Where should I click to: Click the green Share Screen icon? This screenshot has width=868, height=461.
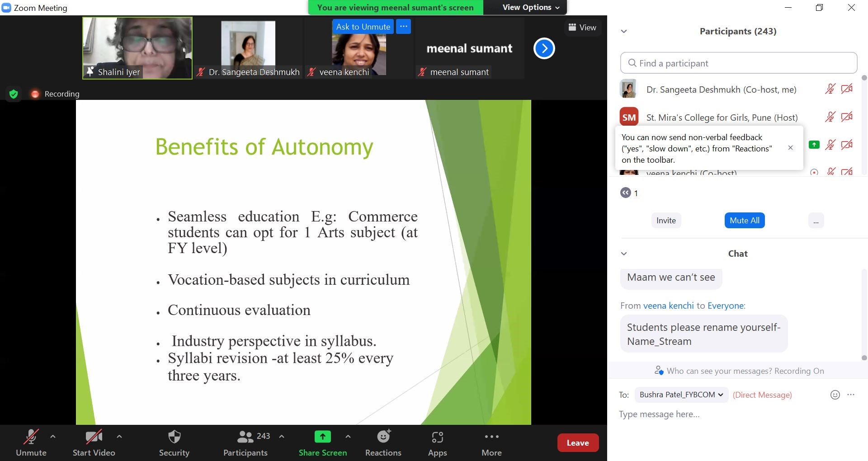(322, 437)
